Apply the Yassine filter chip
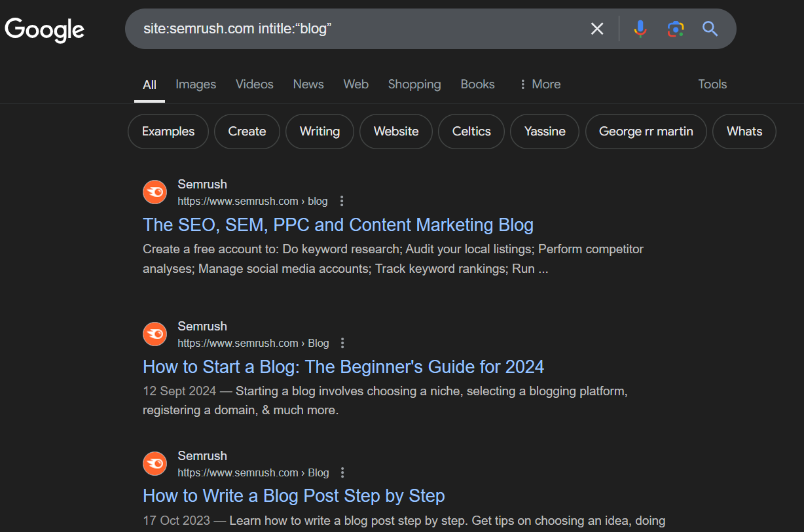 (x=545, y=132)
